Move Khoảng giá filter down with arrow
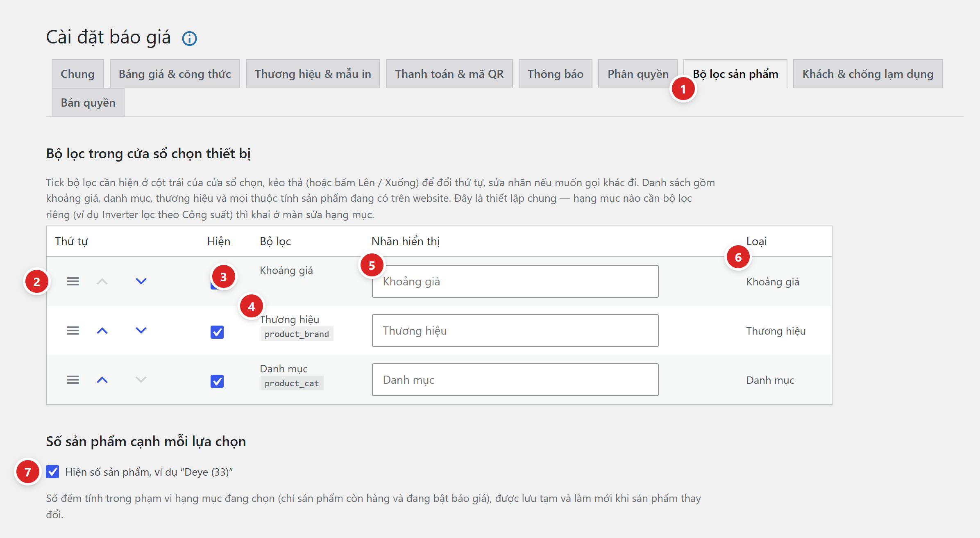Screen dimensions: 980x538 [x=141, y=281]
